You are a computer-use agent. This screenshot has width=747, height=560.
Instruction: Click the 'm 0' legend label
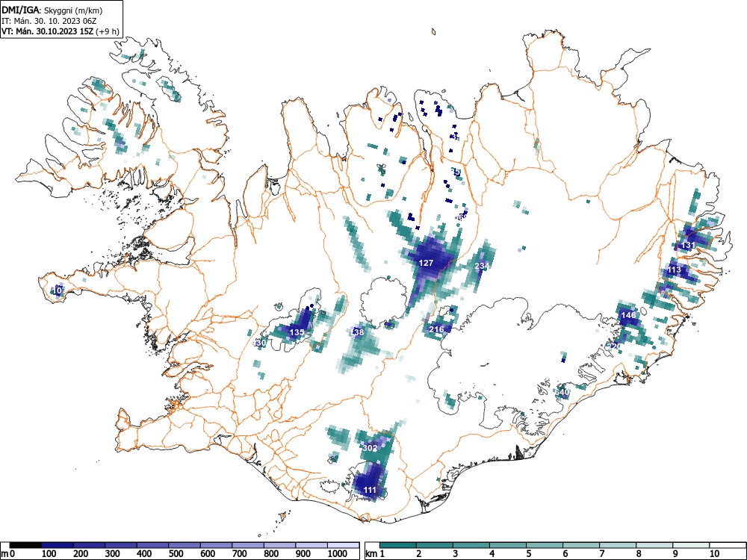click(8, 554)
